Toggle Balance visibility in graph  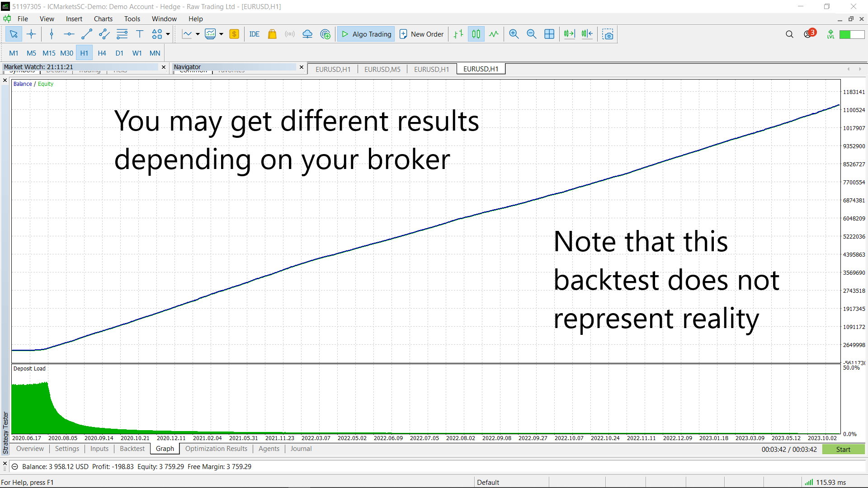tap(23, 84)
